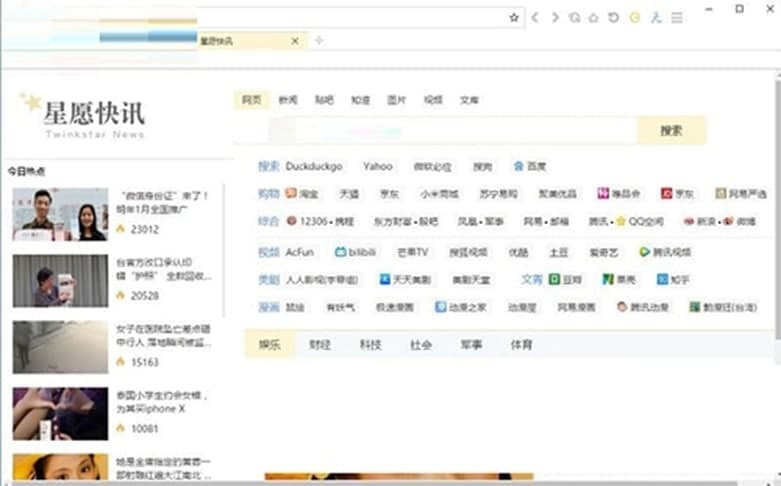
Task: Open the 苏宁易购 shopping link
Action: [x=499, y=193]
